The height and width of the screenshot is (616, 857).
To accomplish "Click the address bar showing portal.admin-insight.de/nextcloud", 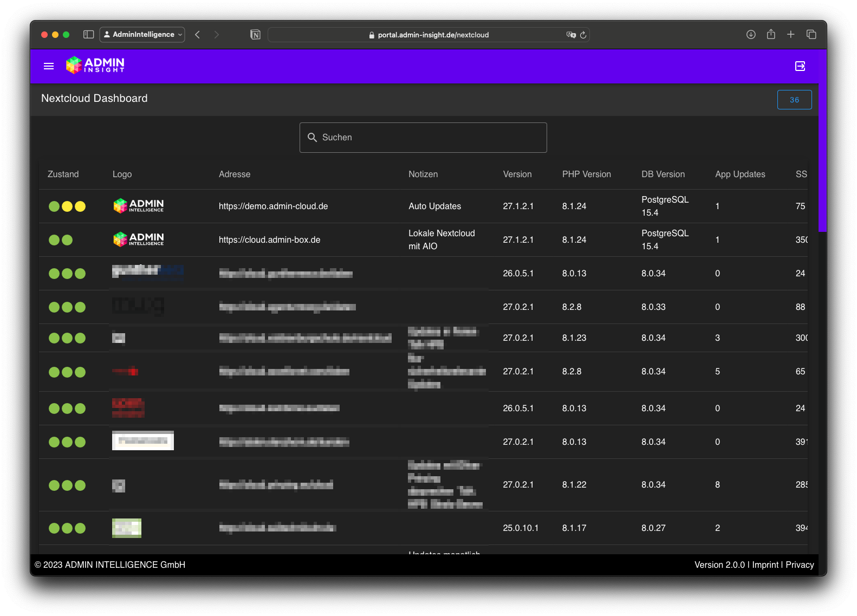I will pos(428,35).
